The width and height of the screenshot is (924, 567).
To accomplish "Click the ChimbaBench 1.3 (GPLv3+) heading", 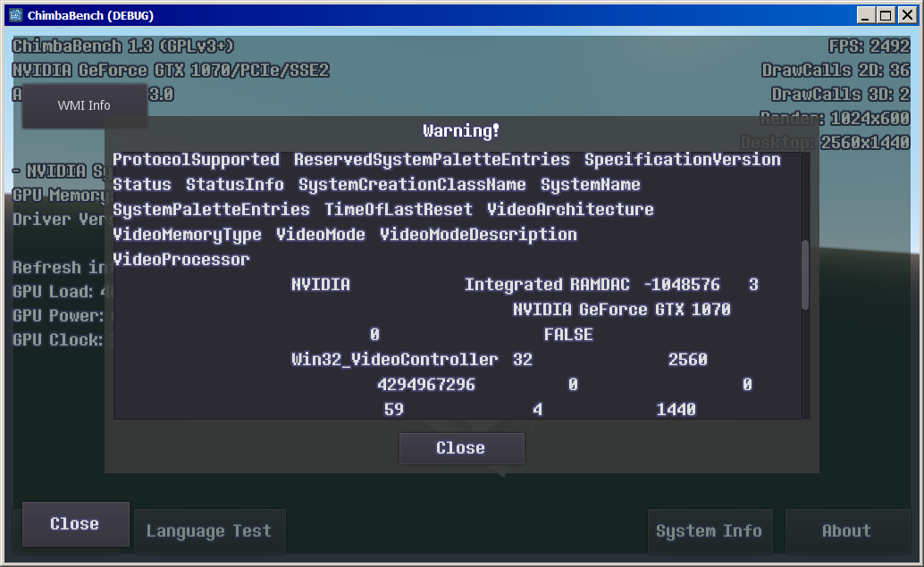I will click(x=123, y=46).
